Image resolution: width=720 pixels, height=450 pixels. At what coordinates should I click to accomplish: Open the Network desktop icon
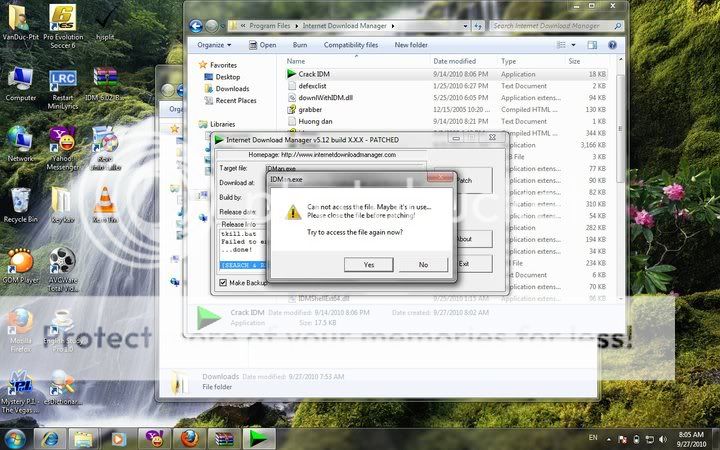tap(20, 144)
